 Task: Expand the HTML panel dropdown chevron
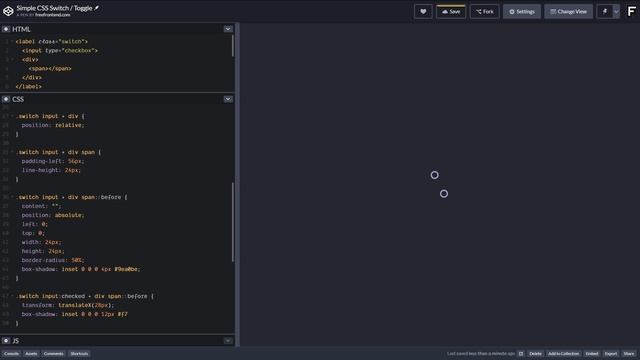pyautogui.click(x=228, y=29)
